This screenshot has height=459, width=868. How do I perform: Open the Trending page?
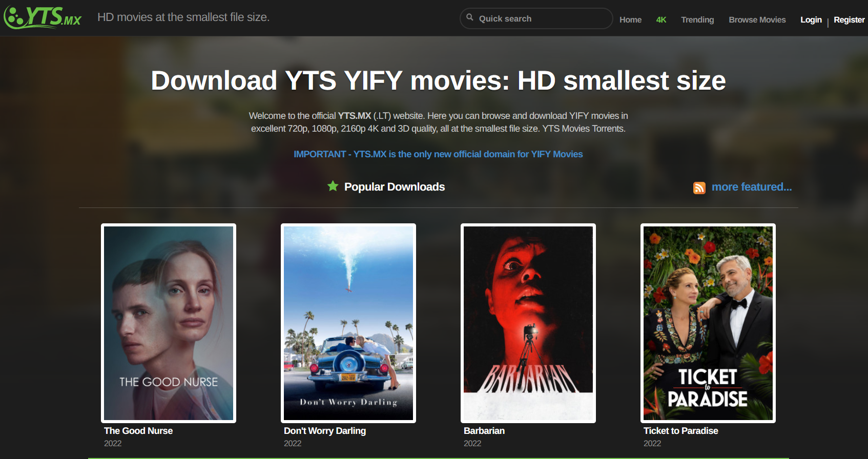click(x=697, y=19)
